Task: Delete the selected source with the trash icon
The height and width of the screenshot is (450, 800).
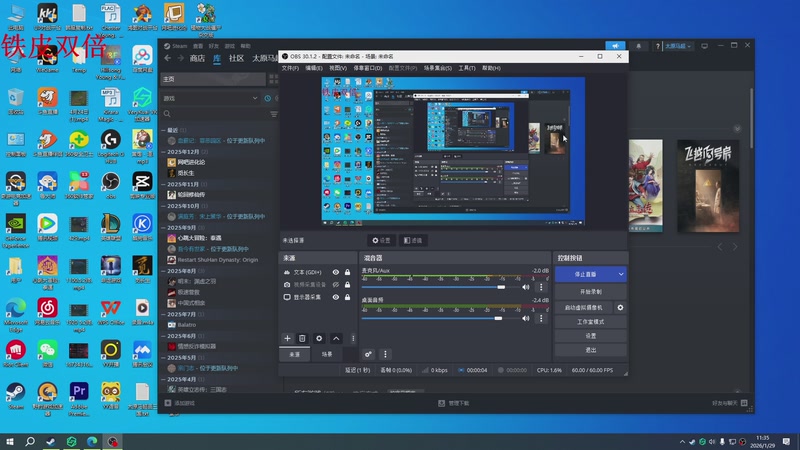Action: pyautogui.click(x=302, y=338)
